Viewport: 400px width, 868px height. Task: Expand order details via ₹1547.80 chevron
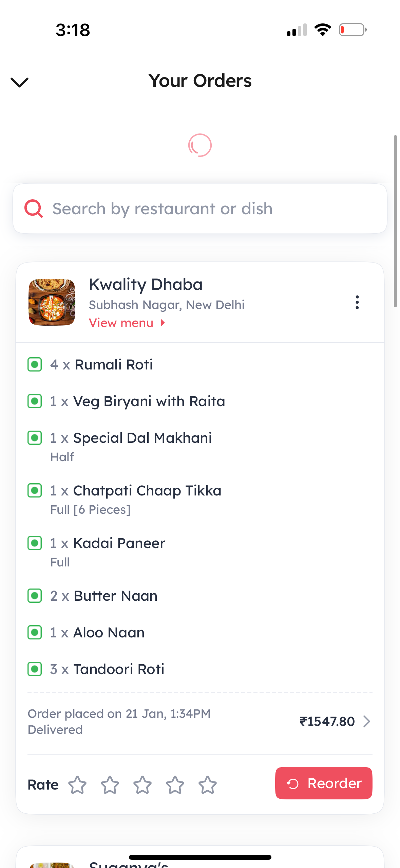[366, 721]
